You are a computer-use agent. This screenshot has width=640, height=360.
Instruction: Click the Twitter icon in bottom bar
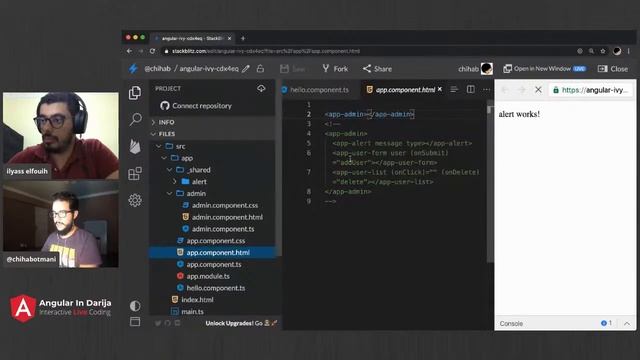[158, 323]
